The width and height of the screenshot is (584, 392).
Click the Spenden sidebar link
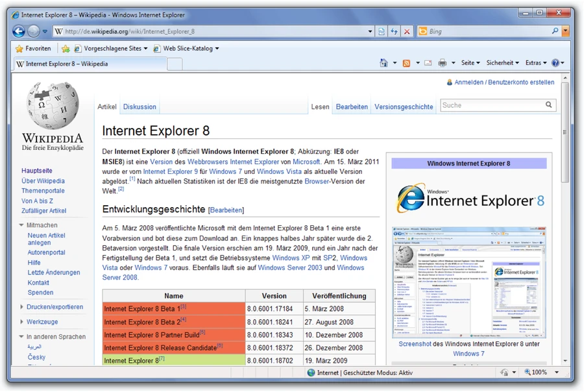click(x=40, y=293)
